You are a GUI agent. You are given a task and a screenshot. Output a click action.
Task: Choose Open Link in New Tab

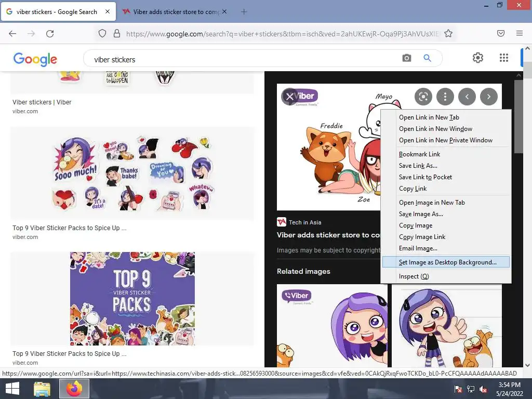pos(446,117)
